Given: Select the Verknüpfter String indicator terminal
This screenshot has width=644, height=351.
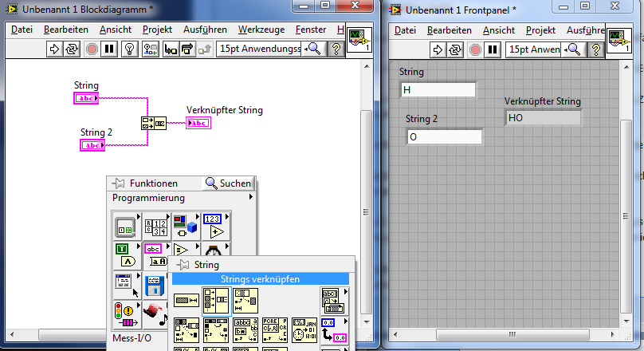Looking at the screenshot, I should (198, 123).
